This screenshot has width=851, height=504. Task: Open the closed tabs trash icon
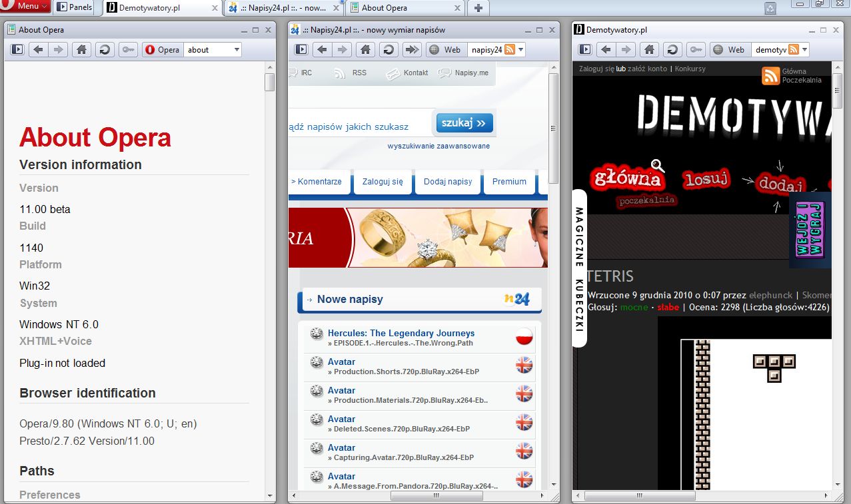click(x=770, y=8)
